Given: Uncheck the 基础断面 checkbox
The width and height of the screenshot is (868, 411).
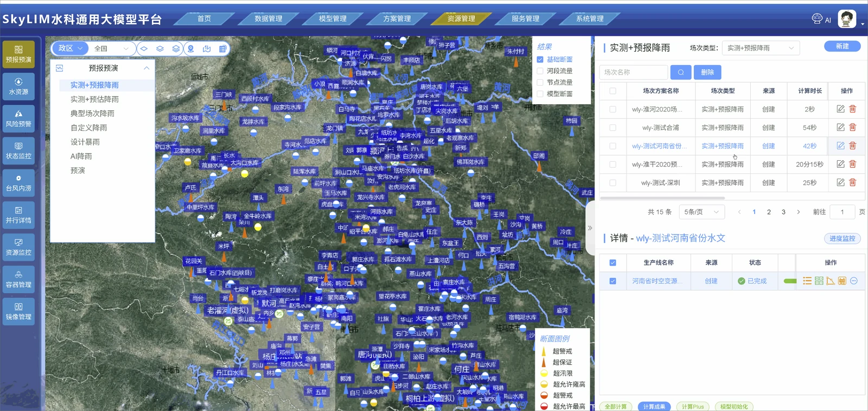Looking at the screenshot, I should (x=540, y=60).
